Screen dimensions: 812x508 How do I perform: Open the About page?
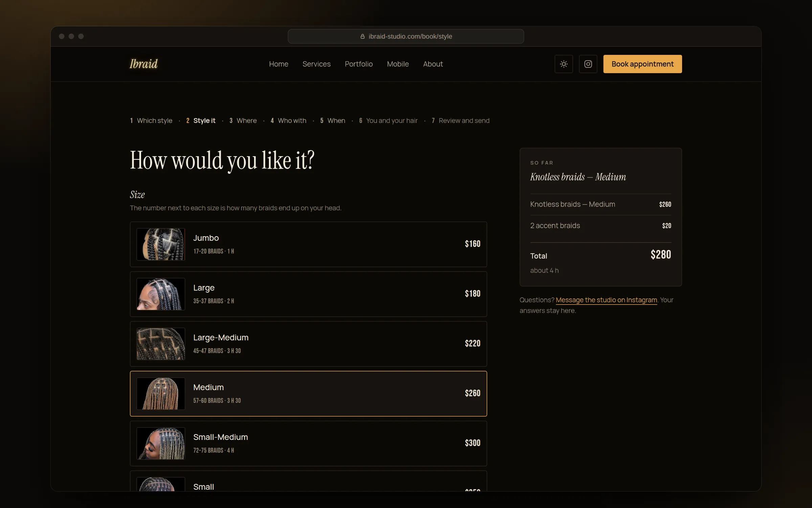click(x=433, y=64)
